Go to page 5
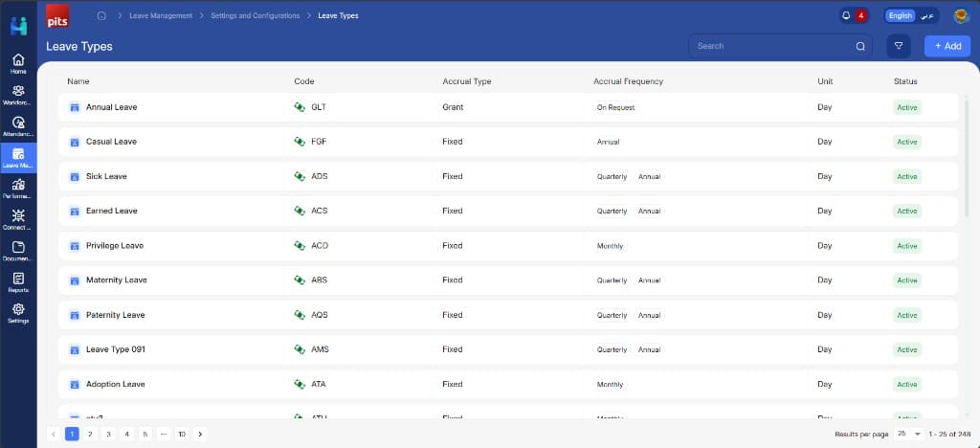Image resolution: width=980 pixels, height=448 pixels. 145,434
